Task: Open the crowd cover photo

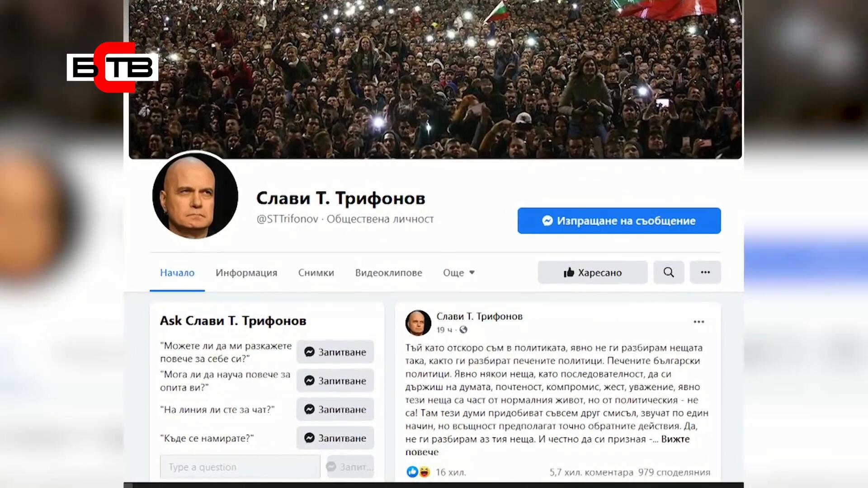Action: click(x=435, y=79)
